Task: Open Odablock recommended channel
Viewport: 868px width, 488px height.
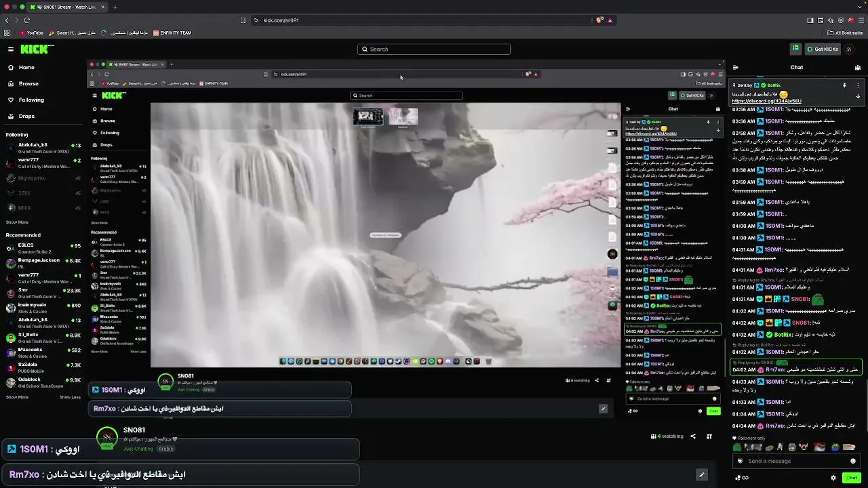Action: 42,382
